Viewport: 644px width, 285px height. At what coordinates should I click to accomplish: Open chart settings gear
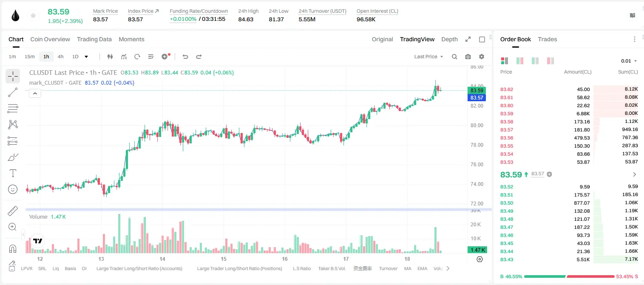click(x=482, y=57)
